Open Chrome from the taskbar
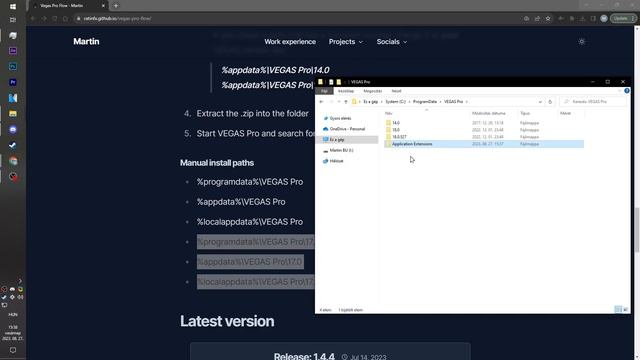Screen dimensions: 640x360 tap(13, 161)
